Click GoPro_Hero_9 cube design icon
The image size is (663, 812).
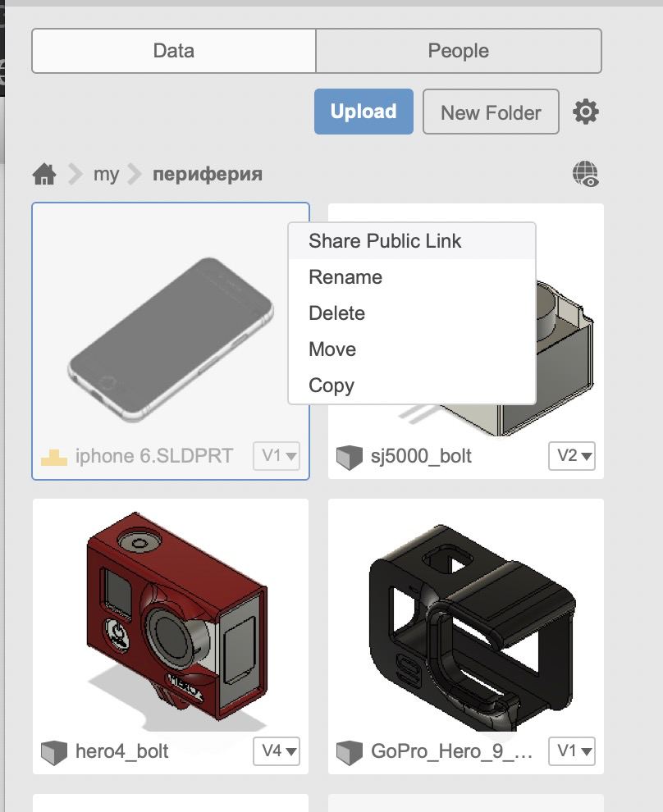pyautogui.click(x=349, y=752)
